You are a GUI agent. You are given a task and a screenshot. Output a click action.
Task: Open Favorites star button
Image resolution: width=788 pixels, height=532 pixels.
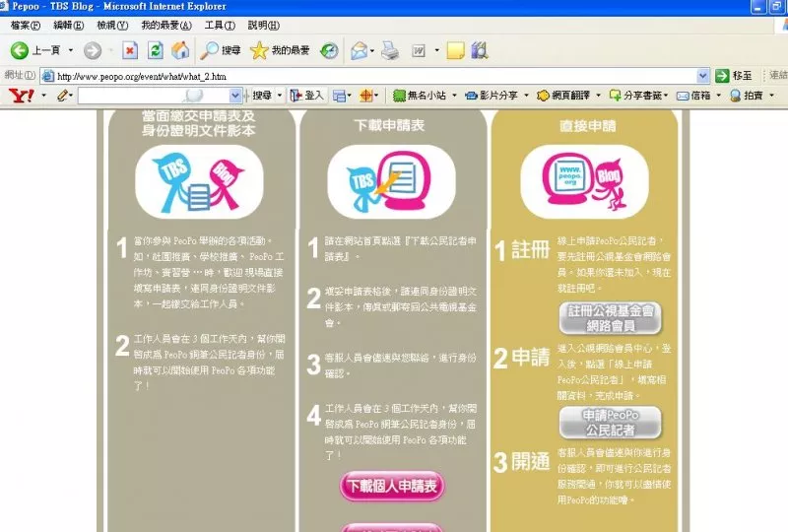point(280,50)
